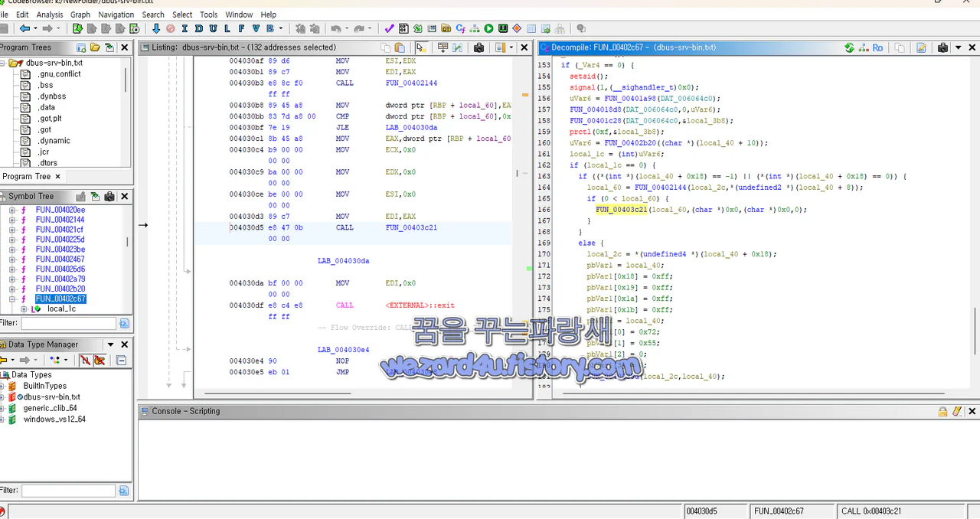Open Symbol Tree filter options icon
This screenshot has width=980, height=519.
pyautogui.click(x=124, y=324)
